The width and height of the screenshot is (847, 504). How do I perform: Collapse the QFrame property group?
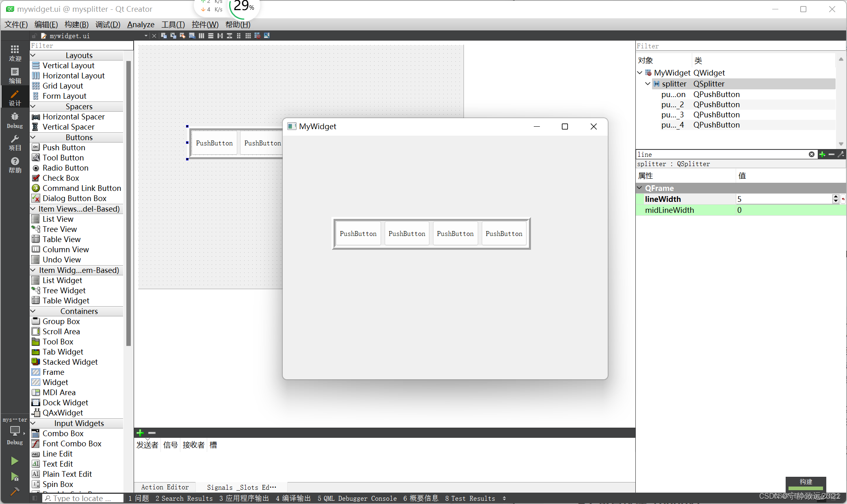pyautogui.click(x=640, y=188)
